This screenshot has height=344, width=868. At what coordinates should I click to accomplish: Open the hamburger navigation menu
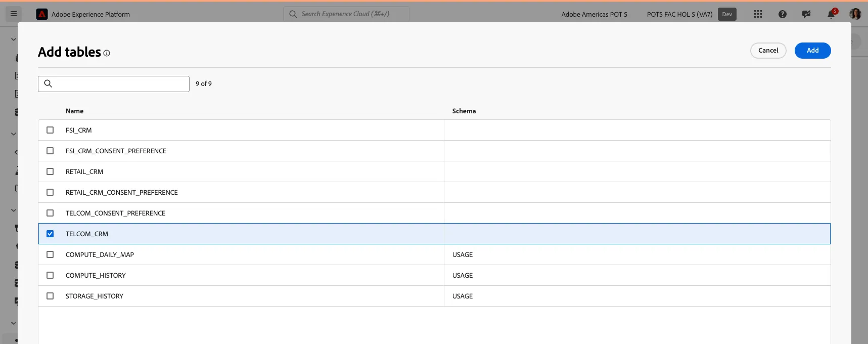[x=14, y=14]
